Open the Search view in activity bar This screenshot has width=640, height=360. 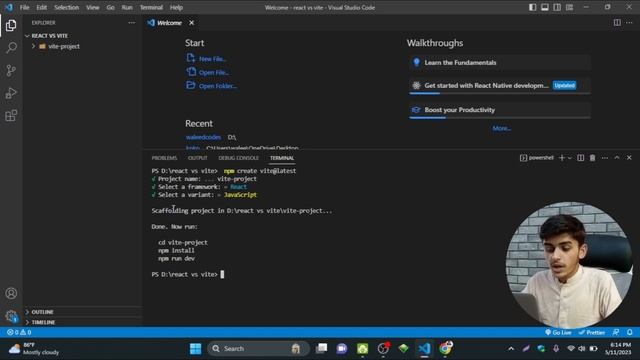click(11, 48)
